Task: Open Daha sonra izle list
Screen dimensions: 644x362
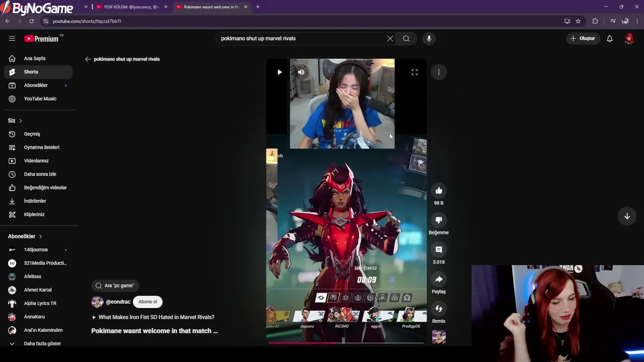Action: tap(38, 174)
